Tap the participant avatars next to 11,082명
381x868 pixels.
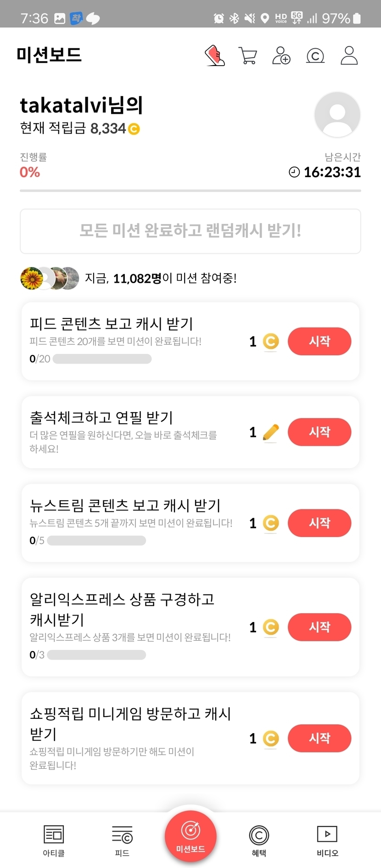tap(50, 278)
